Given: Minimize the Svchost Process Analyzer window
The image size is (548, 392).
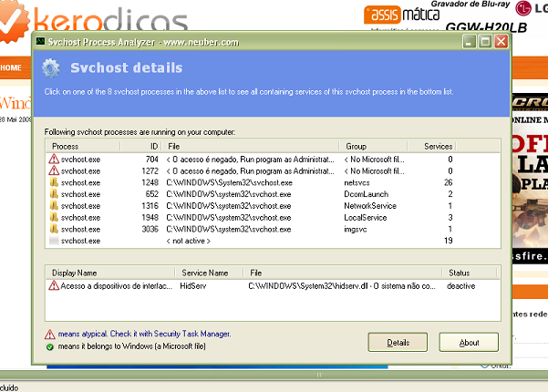Looking at the screenshot, I should 469,42.
